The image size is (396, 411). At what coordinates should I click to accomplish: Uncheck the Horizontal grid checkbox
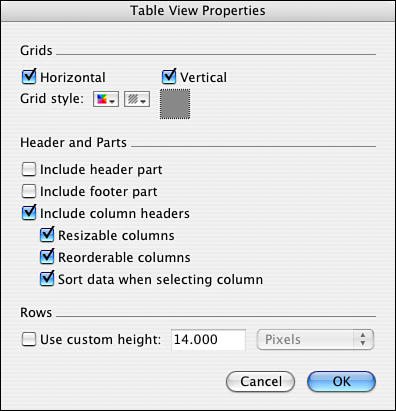(29, 77)
